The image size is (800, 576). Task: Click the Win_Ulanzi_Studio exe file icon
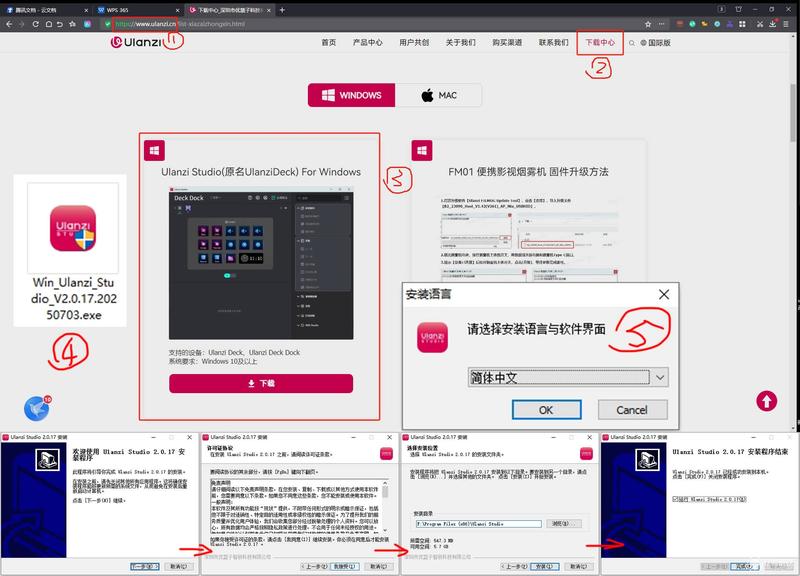pos(73,228)
